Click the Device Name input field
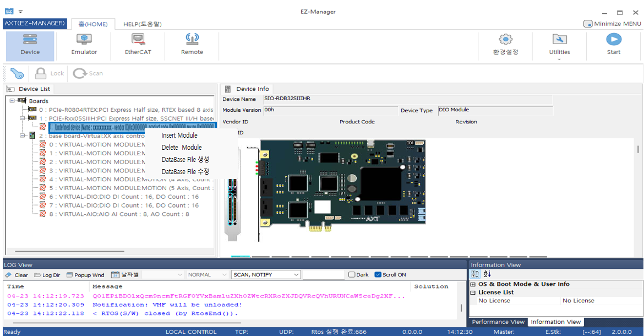Viewport: 644px width, 336px height. 408,99
